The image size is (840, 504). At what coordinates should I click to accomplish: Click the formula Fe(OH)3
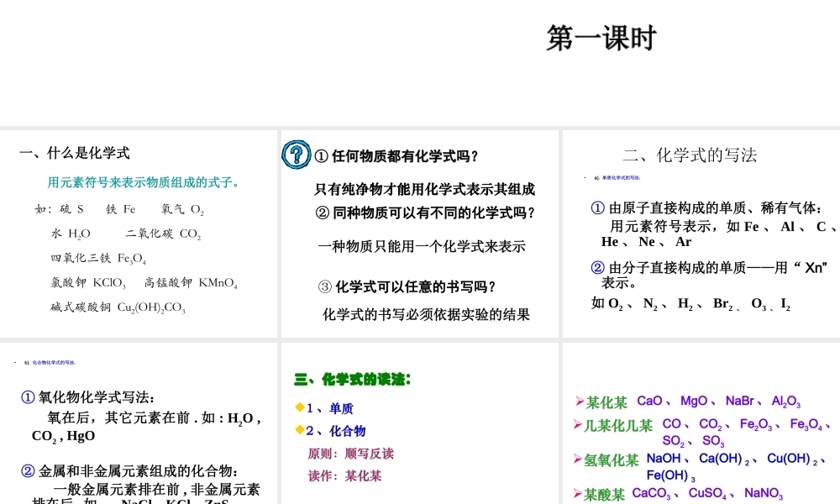coord(670,475)
